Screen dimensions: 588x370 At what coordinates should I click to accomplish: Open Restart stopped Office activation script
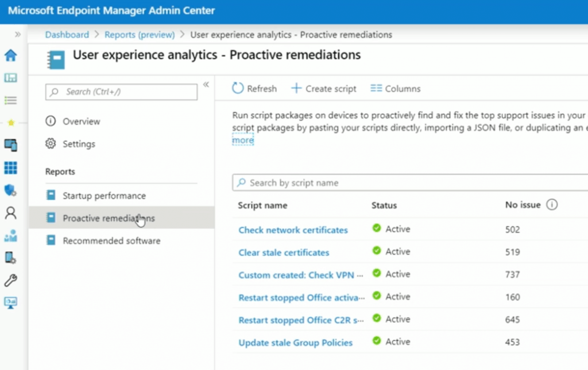click(x=301, y=298)
